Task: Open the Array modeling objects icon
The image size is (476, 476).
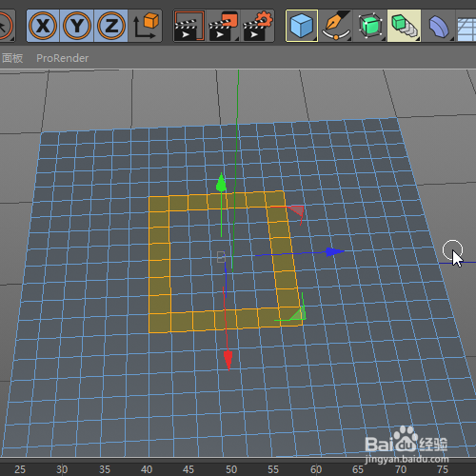Action: [405, 26]
